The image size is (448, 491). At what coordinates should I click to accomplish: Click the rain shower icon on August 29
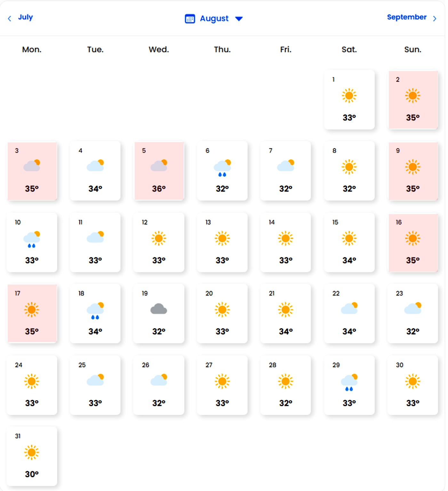pos(349,382)
